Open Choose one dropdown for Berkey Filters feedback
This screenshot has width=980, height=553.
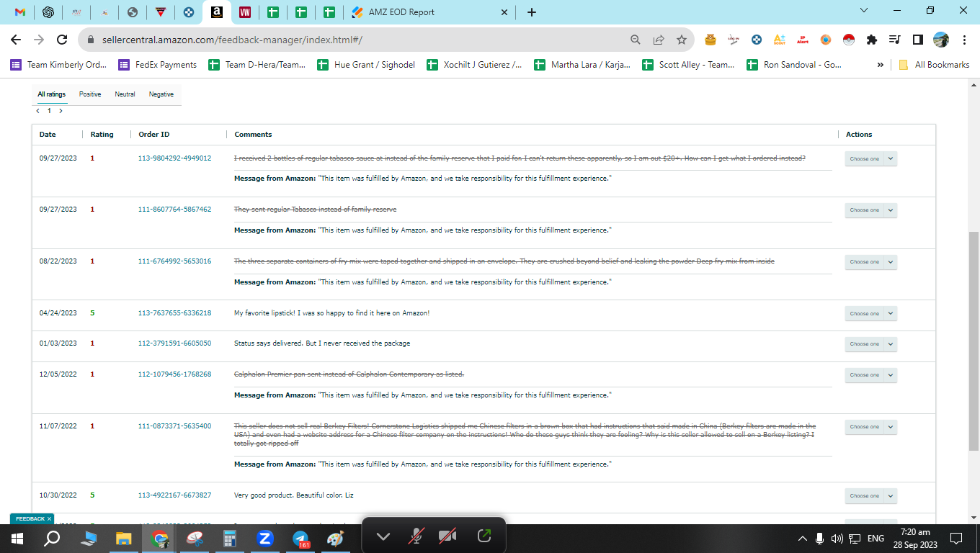click(870, 427)
